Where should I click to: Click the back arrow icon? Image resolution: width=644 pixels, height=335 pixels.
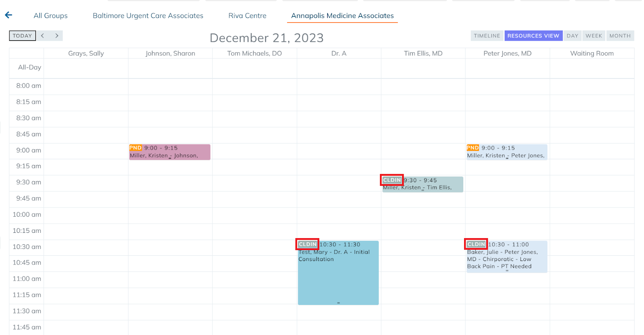(8, 15)
